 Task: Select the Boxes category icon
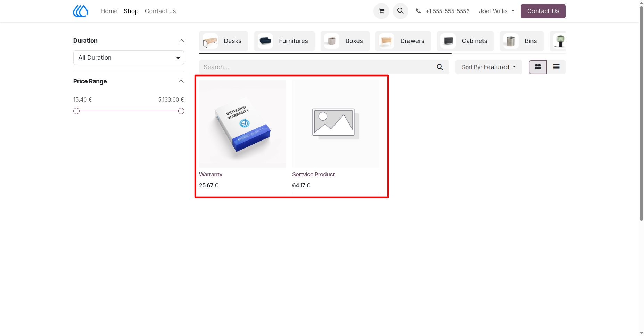tap(332, 41)
